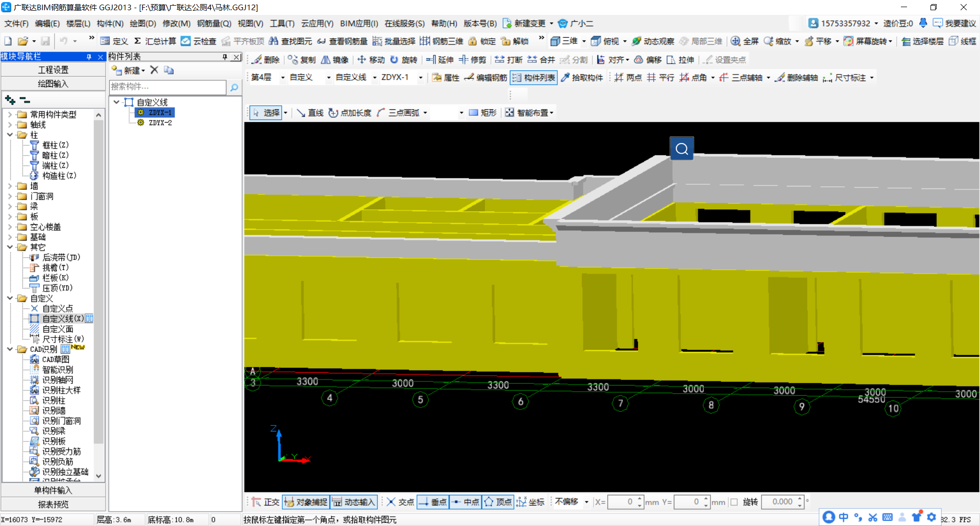Toggle 正交 orthogonal mode

click(x=265, y=502)
